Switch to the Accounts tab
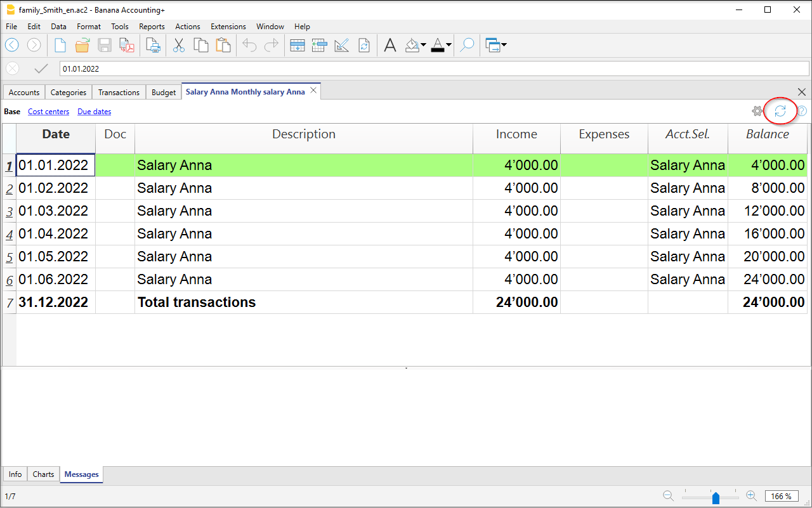Screen dimensions: 812x508 click(24, 92)
